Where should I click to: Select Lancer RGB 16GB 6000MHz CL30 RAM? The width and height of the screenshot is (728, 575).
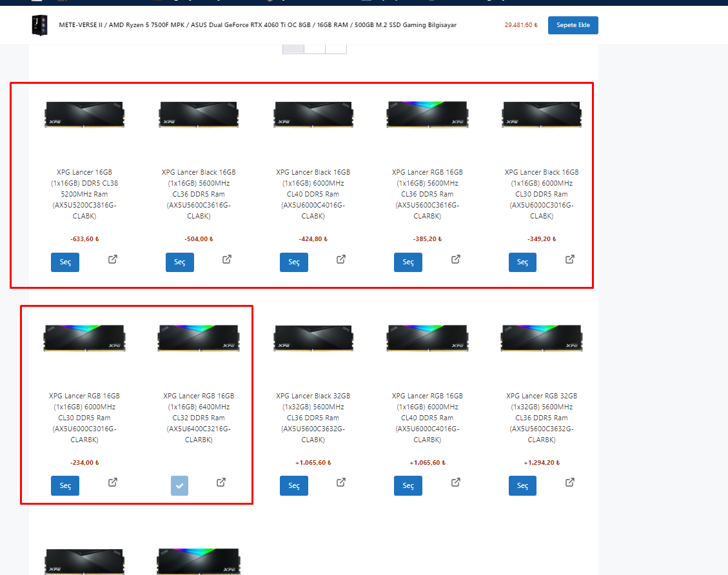(65, 485)
